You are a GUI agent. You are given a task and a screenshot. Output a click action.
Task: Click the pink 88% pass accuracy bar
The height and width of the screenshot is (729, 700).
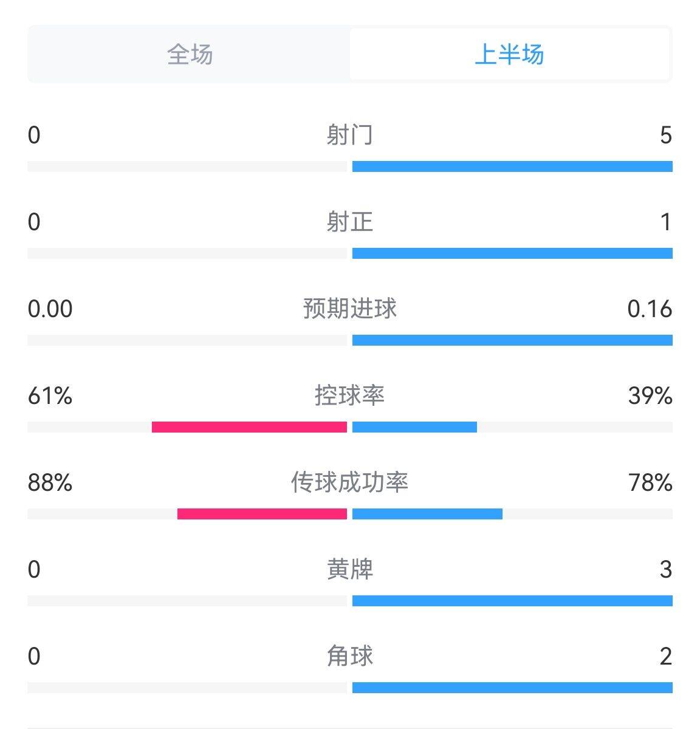coord(262,514)
